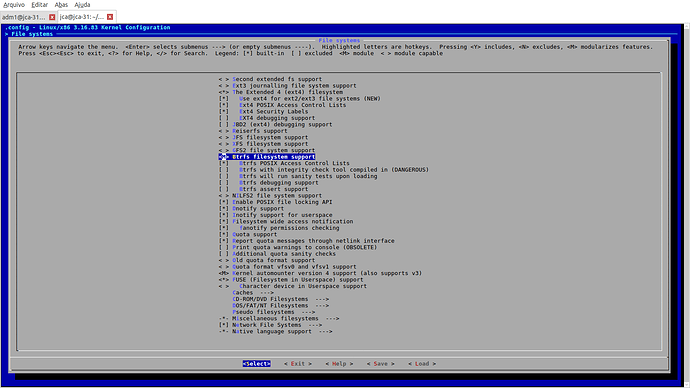
Task: Open the Editar menu
Action: [40, 5]
